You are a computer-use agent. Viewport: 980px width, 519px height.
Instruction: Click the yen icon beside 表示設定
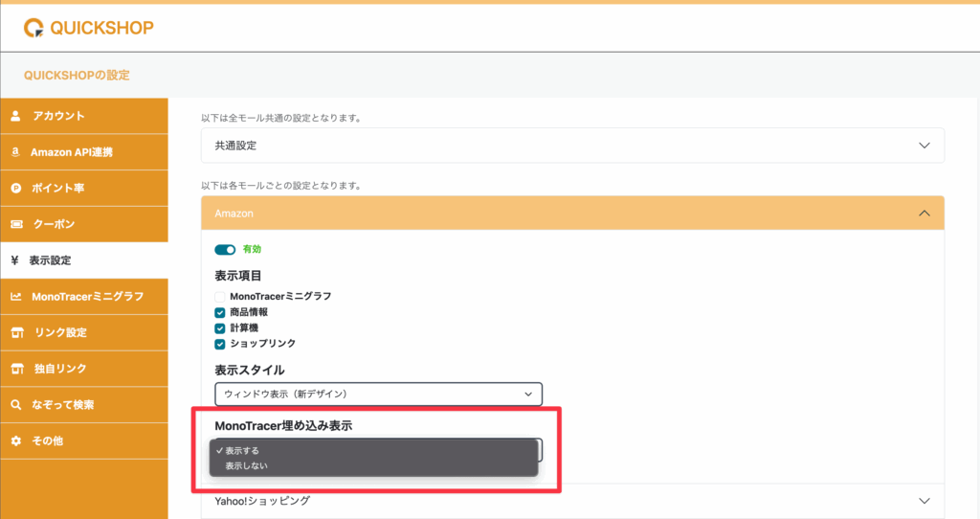click(15, 260)
